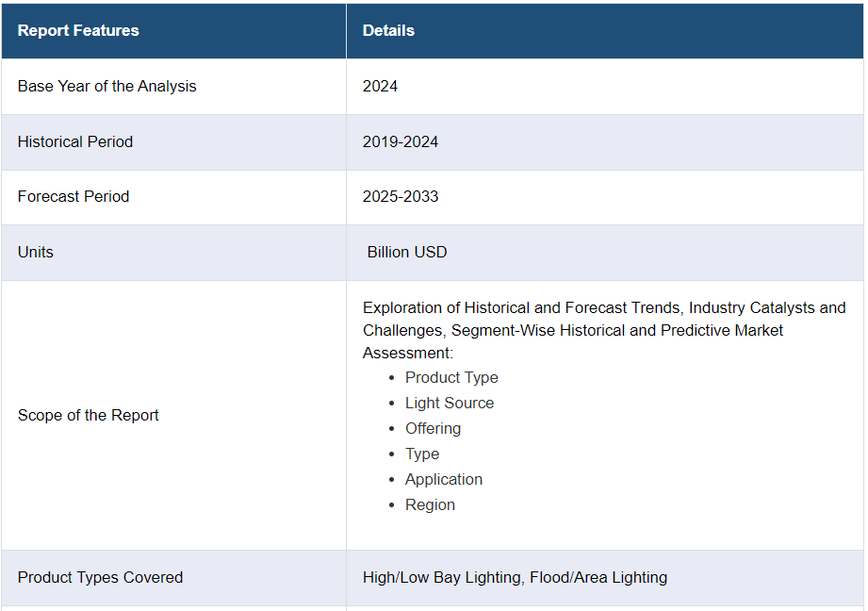Screen dimensions: 868x611
Task: Click the Details column header
Action: coord(388,30)
